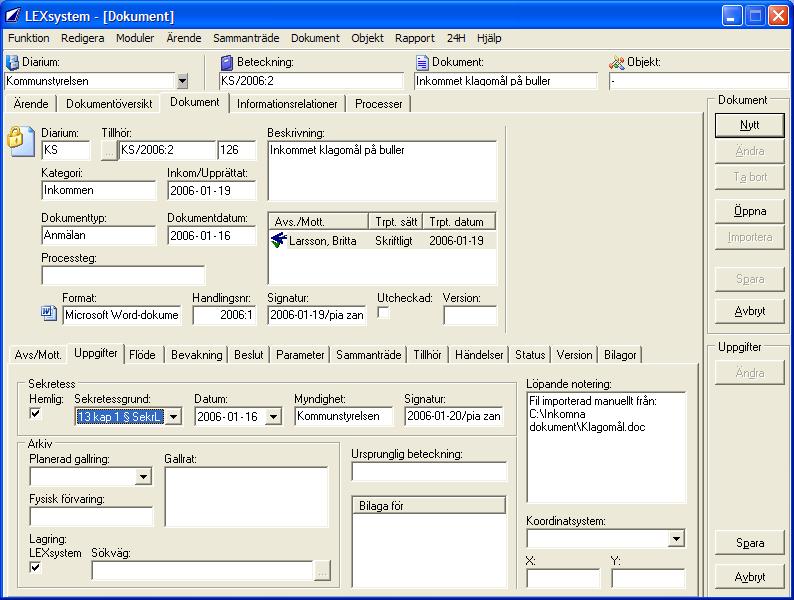Screen dimensions: 794x600
Task: Open the Sekretess Datum dropdown arrow
Action: 273,417
